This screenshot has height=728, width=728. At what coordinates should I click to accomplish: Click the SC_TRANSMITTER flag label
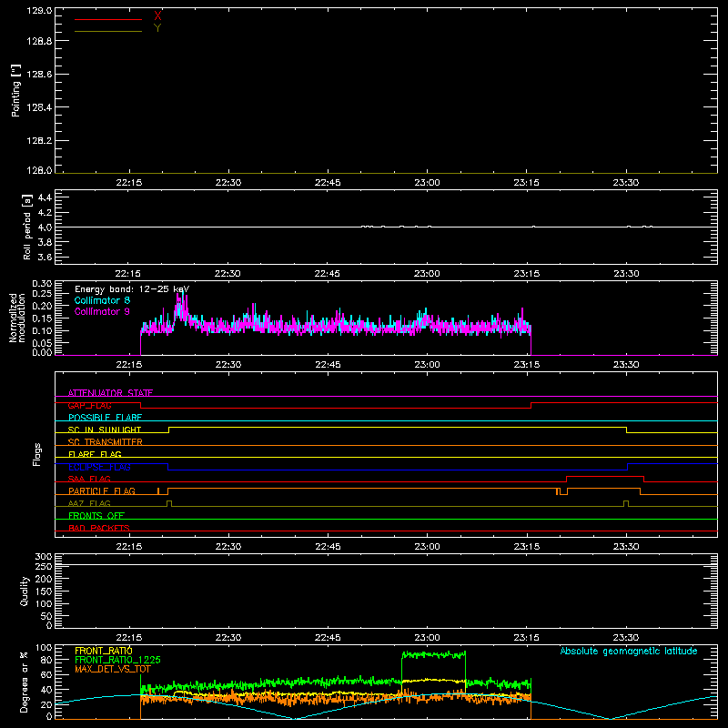pos(106,442)
